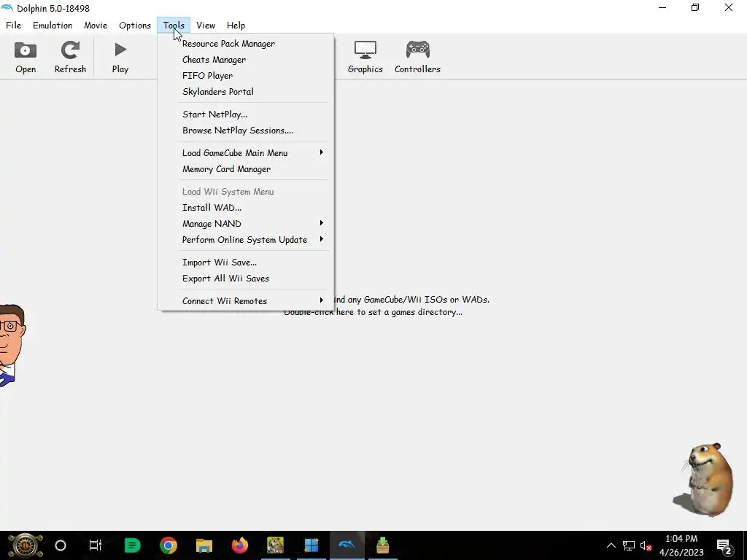Open the green chat app on taskbar
Screen dimensions: 747x560
(x=133, y=545)
